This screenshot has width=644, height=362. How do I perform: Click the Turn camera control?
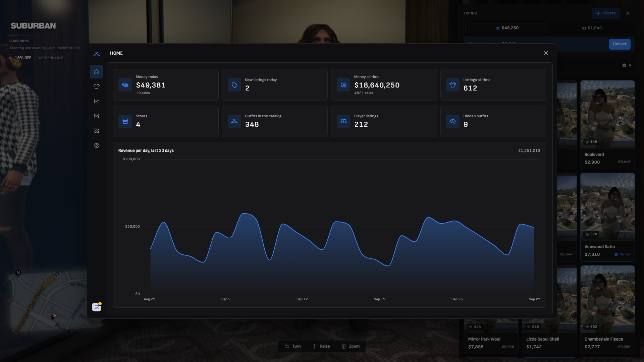(293, 346)
